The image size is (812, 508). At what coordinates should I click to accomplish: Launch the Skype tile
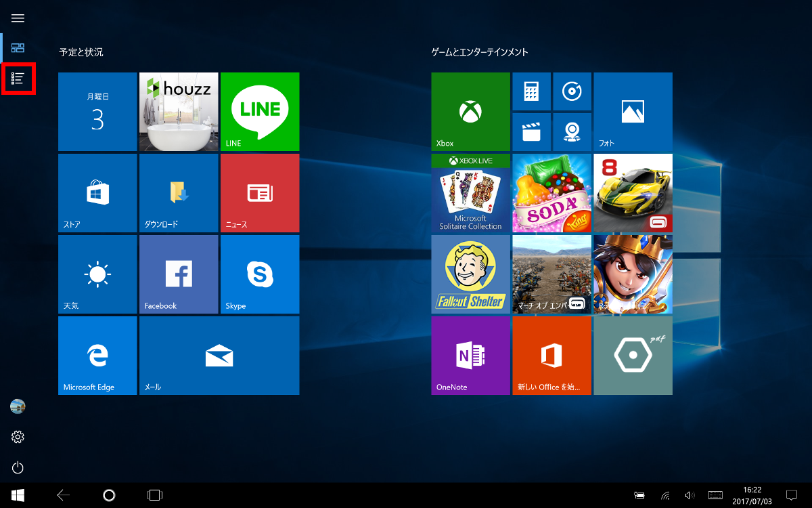click(x=260, y=274)
